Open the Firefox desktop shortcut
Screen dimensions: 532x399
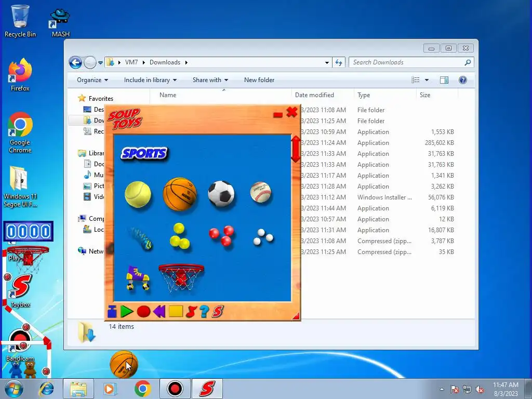(x=20, y=75)
